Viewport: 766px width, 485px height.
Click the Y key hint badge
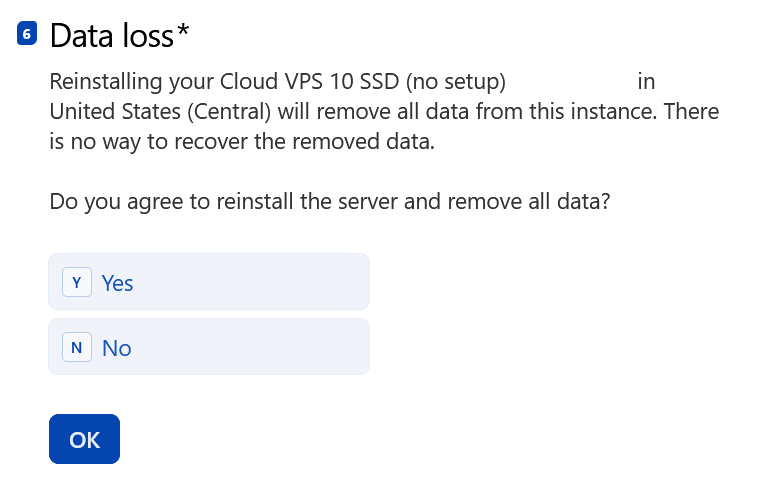click(x=77, y=283)
